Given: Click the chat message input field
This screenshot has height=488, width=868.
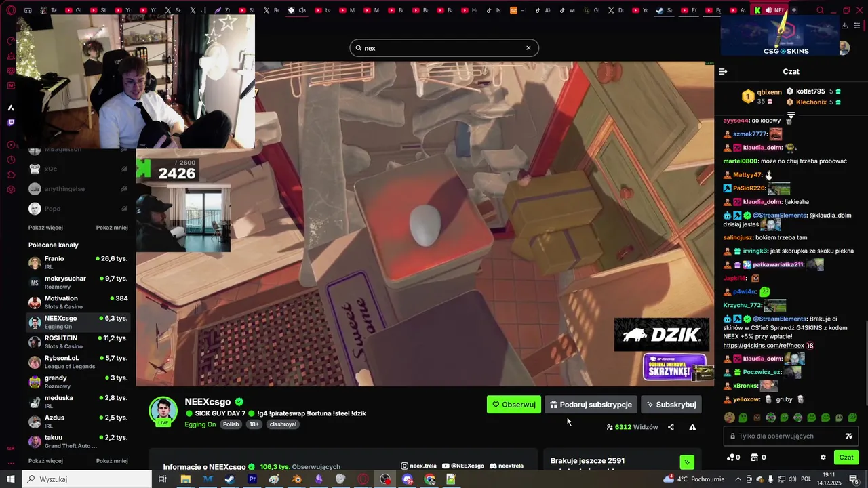Looking at the screenshot, I should (790, 436).
